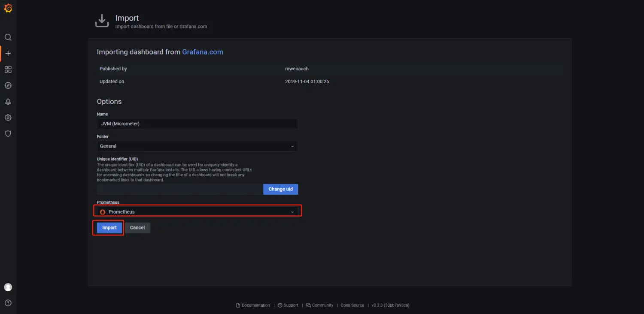The height and width of the screenshot is (314, 644).
Task: Click the version v8.3.3 footer link
Action: point(390,305)
